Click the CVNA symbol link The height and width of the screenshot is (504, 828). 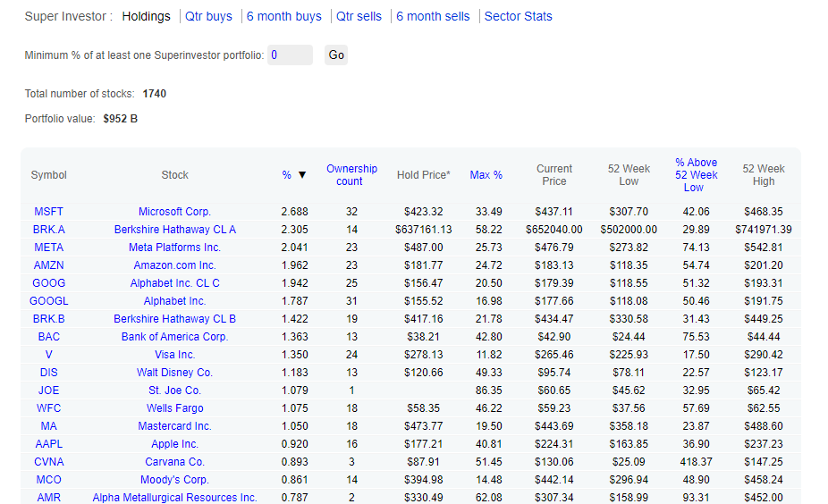pyautogui.click(x=48, y=462)
